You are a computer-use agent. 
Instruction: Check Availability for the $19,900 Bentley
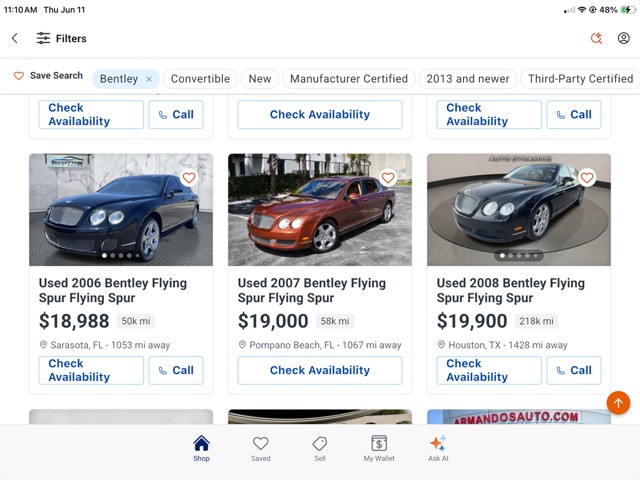pyautogui.click(x=489, y=370)
